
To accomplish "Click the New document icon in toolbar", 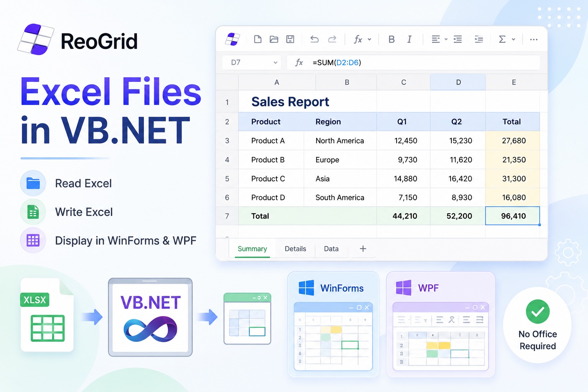I will coord(258,39).
